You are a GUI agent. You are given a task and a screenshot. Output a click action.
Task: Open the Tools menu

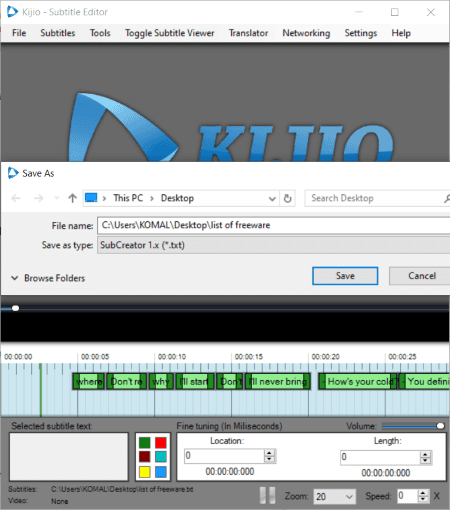100,33
